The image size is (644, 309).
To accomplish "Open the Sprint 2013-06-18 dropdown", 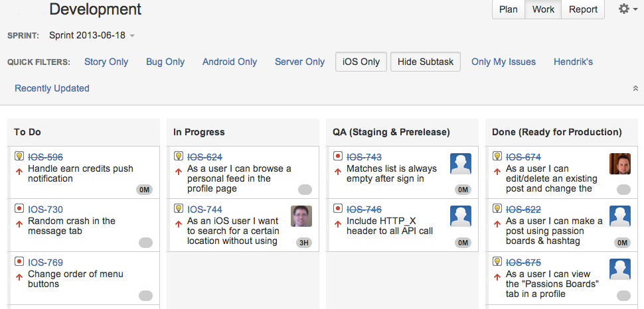I will (x=92, y=35).
